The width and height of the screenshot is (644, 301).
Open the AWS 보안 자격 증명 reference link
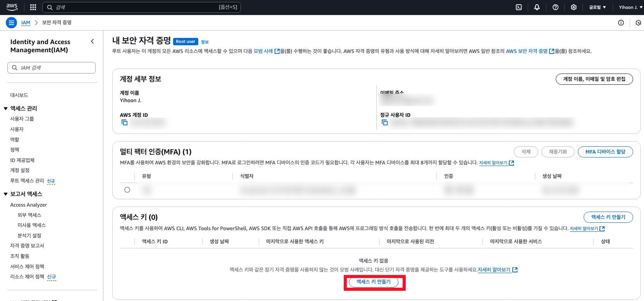[530, 51]
